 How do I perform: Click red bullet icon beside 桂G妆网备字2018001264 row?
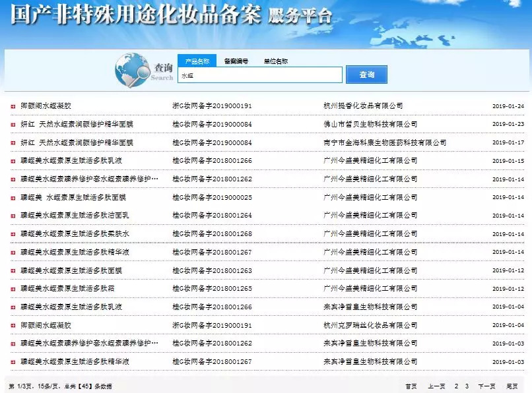point(13,216)
